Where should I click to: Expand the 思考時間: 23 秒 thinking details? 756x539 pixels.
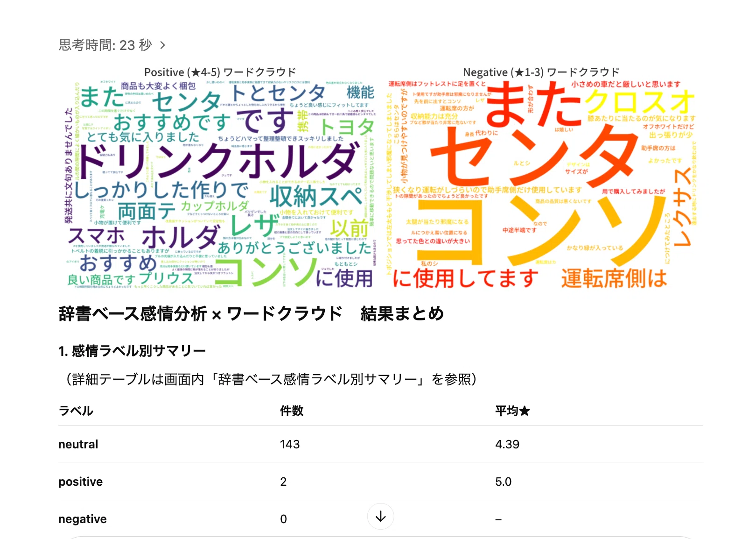tap(112, 45)
